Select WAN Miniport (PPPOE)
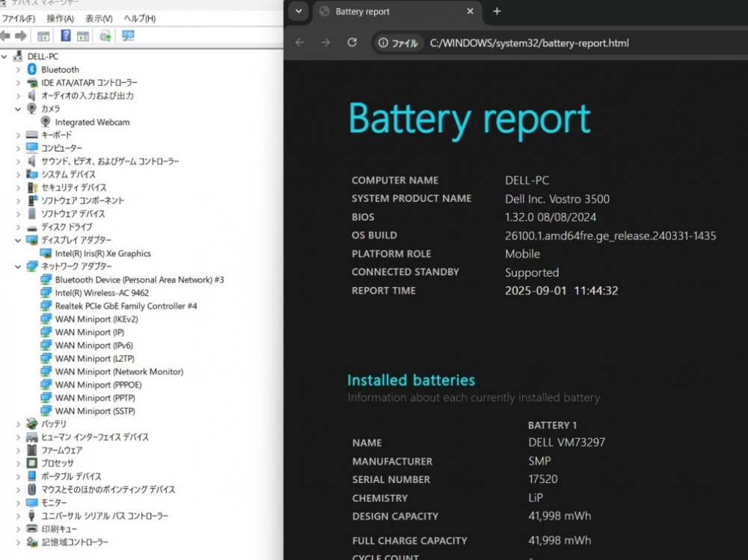 click(x=98, y=384)
